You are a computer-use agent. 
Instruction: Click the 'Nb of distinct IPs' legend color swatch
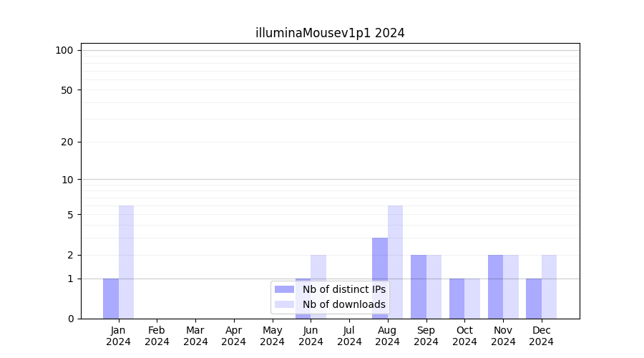point(284,289)
